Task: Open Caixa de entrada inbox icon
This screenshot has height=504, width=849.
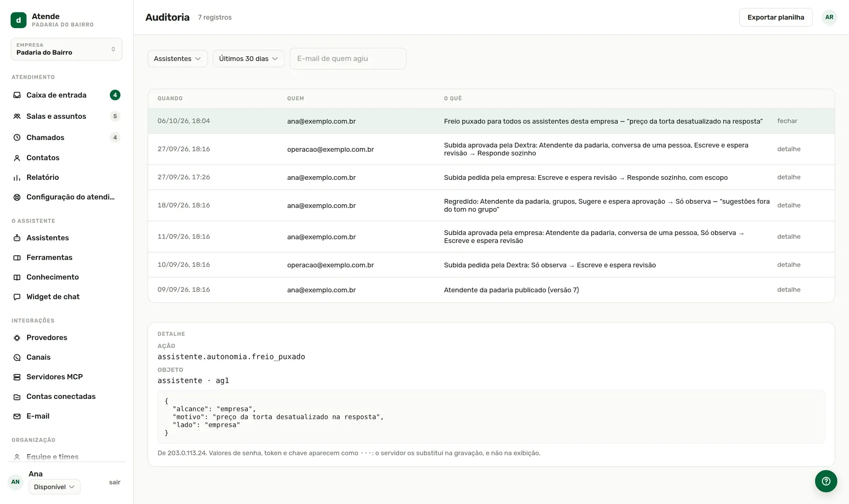Action: [x=17, y=95]
